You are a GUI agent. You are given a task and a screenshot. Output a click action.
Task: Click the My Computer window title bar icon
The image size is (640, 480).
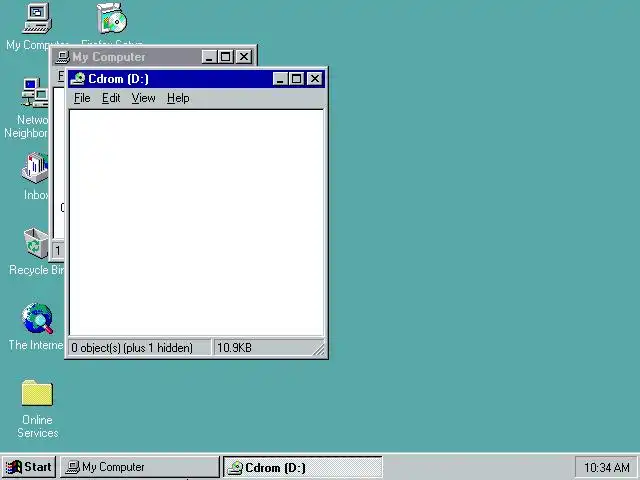pos(62,57)
